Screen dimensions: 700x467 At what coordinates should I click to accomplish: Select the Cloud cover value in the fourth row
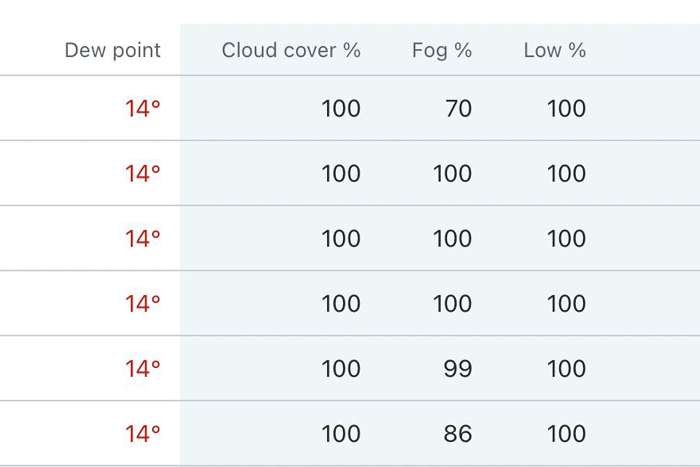(x=341, y=304)
